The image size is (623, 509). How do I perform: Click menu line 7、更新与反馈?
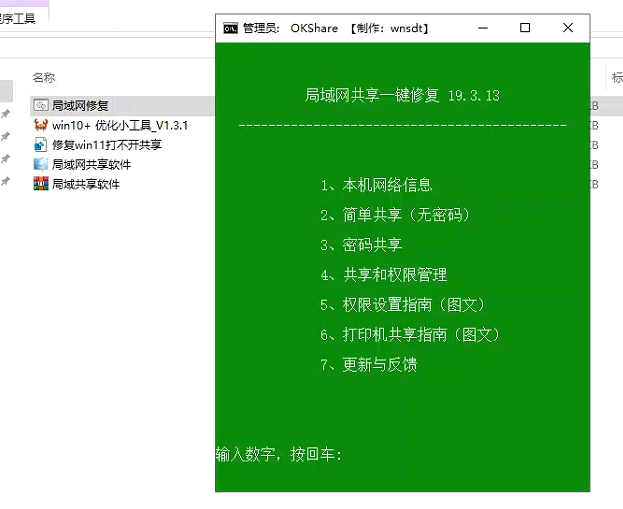369,365
